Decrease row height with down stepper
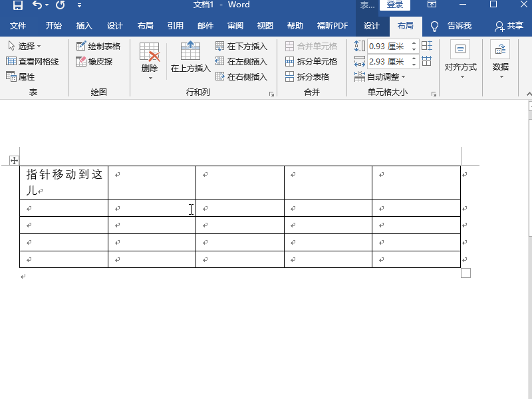This screenshot has height=399, width=532. pyautogui.click(x=414, y=49)
